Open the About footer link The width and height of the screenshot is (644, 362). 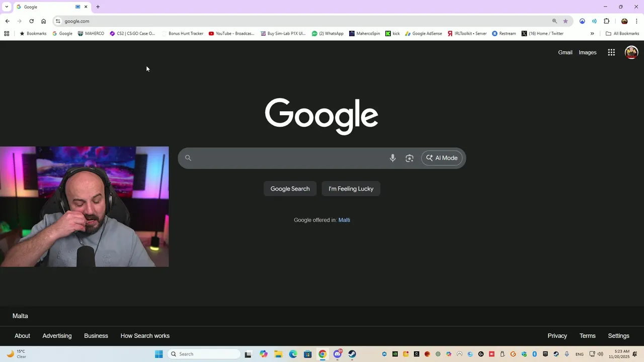tap(22, 336)
